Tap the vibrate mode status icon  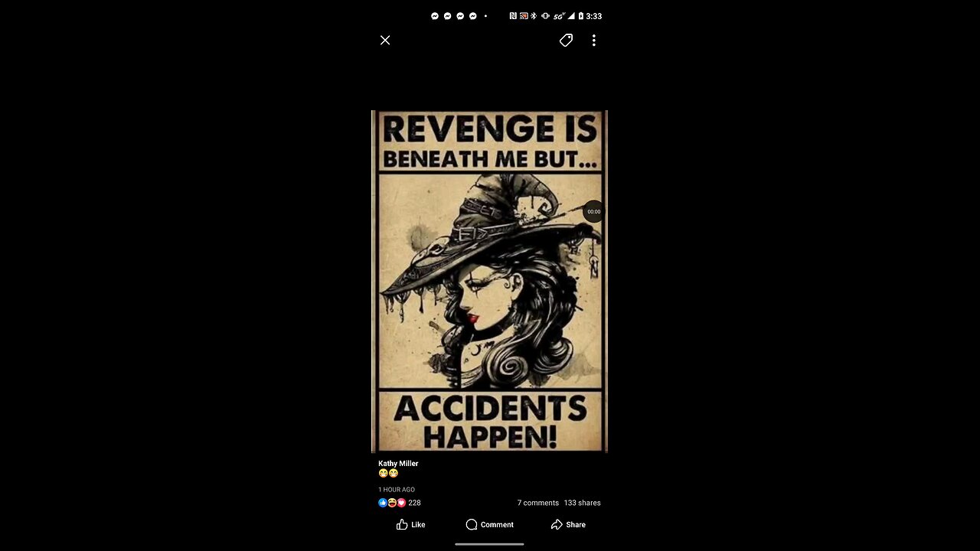545,15
